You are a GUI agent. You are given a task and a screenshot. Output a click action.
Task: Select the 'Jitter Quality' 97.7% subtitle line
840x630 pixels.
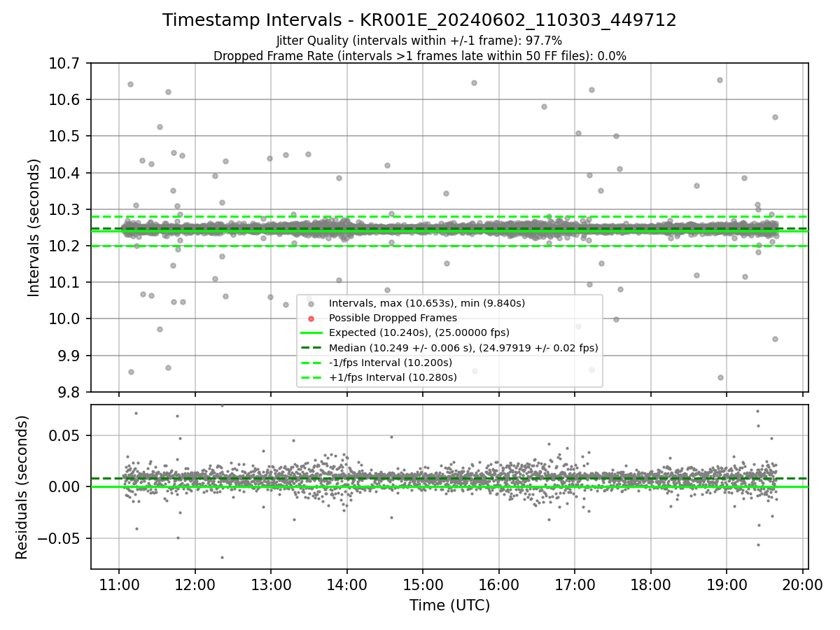click(x=419, y=41)
